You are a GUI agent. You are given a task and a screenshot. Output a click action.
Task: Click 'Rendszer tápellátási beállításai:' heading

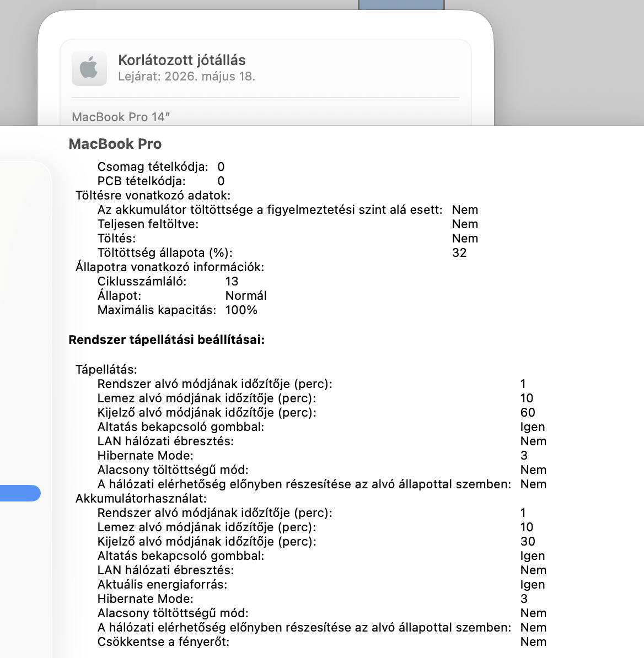pos(167,339)
